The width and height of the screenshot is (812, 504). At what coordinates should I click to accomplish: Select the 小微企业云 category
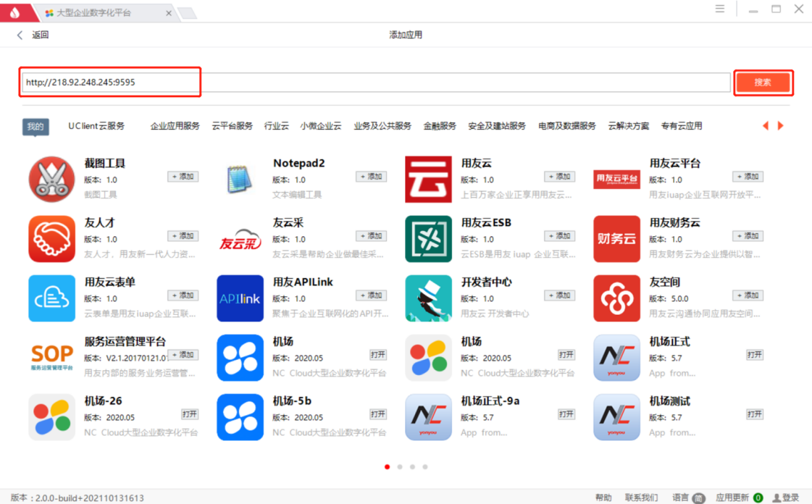coord(321,126)
